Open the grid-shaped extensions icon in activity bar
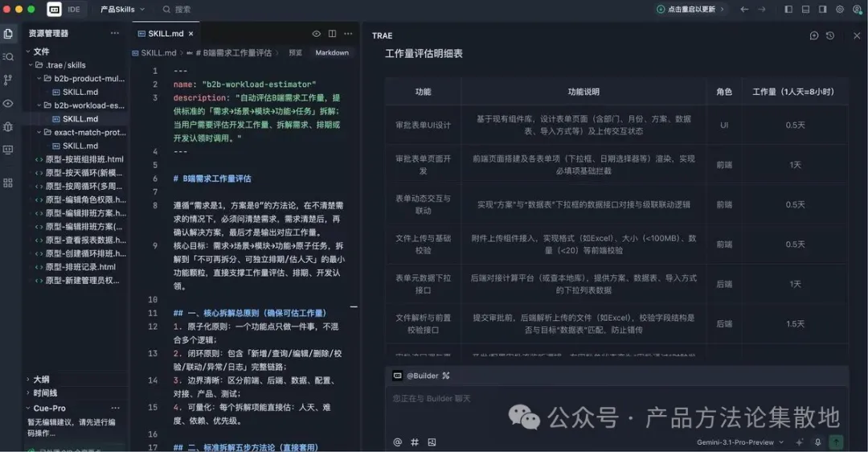868x452 pixels. click(8, 183)
